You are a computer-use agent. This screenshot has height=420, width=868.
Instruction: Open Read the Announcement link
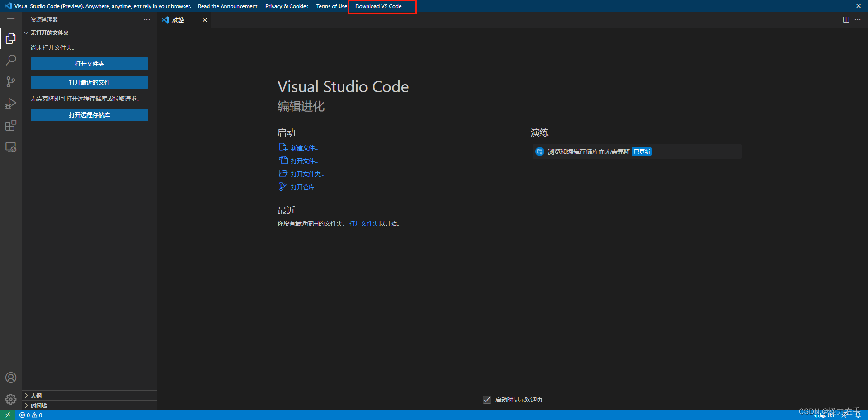click(227, 6)
